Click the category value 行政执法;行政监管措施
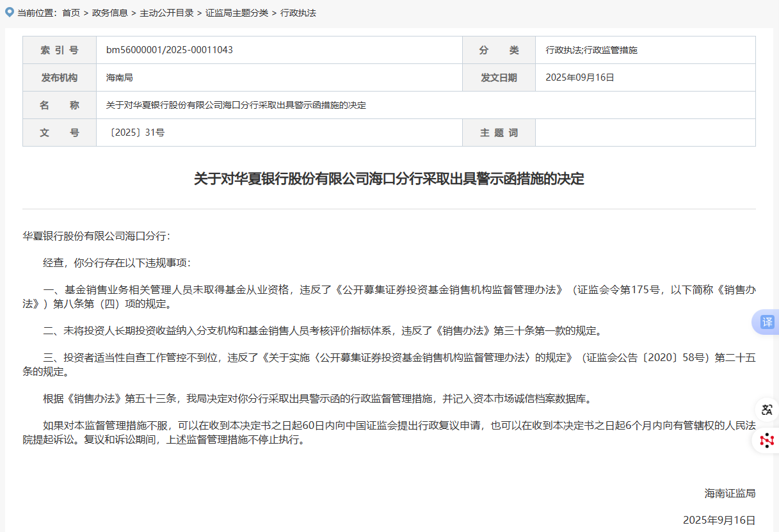779x532 pixels. tap(591, 50)
